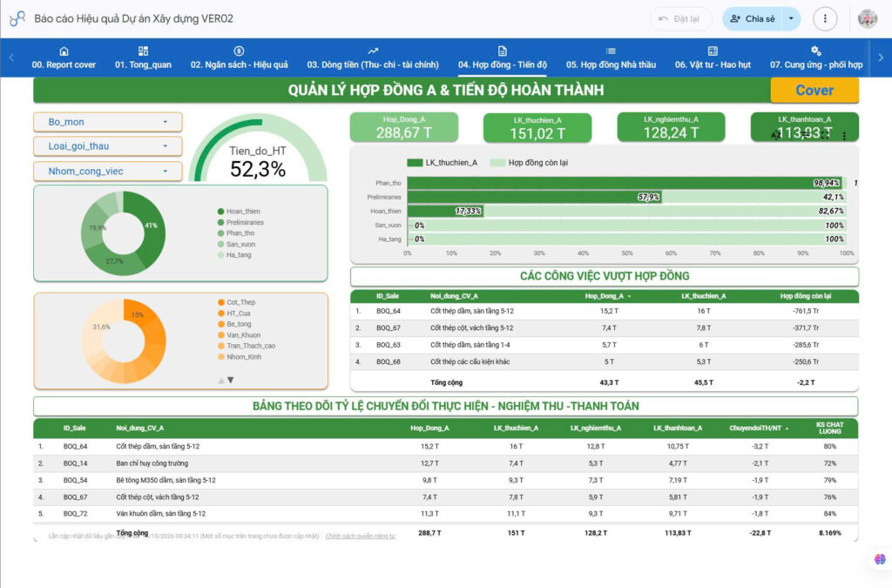Image resolution: width=892 pixels, height=588 pixels.
Task: Go to Report cover via home icon
Action: click(x=64, y=51)
